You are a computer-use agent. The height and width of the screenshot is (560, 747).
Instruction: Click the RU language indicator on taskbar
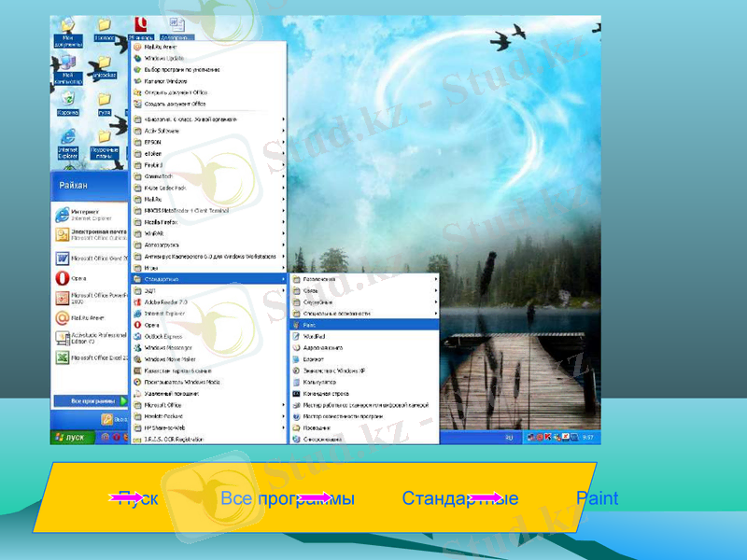(x=510, y=437)
